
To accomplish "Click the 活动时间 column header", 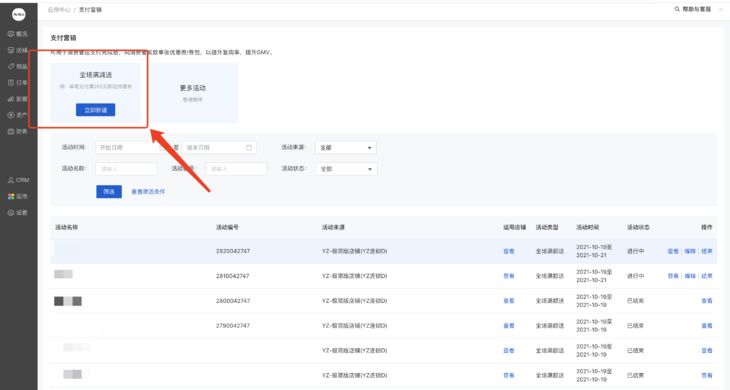I will [x=588, y=228].
